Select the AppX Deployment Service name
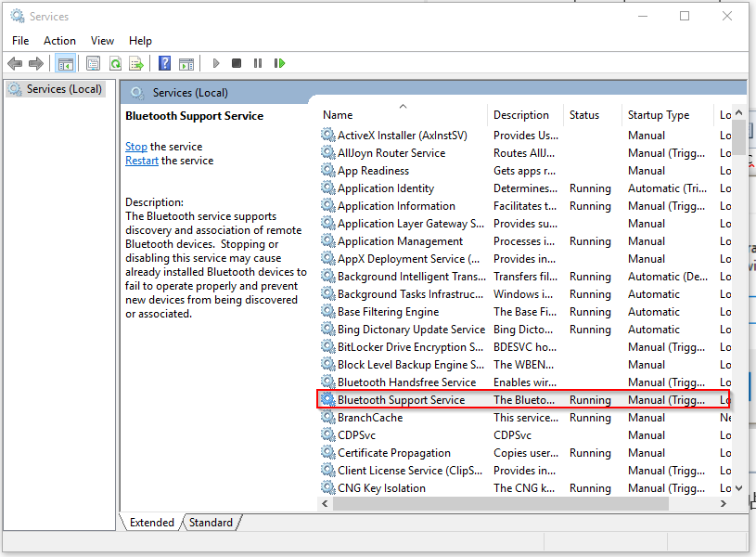Image resolution: width=756 pixels, height=557 pixels. pyautogui.click(x=409, y=259)
